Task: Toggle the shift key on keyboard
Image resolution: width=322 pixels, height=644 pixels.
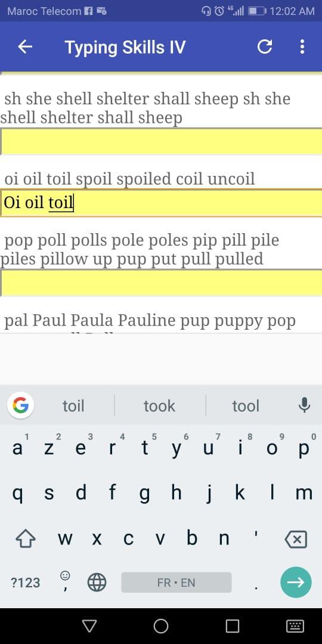Action: (26, 538)
